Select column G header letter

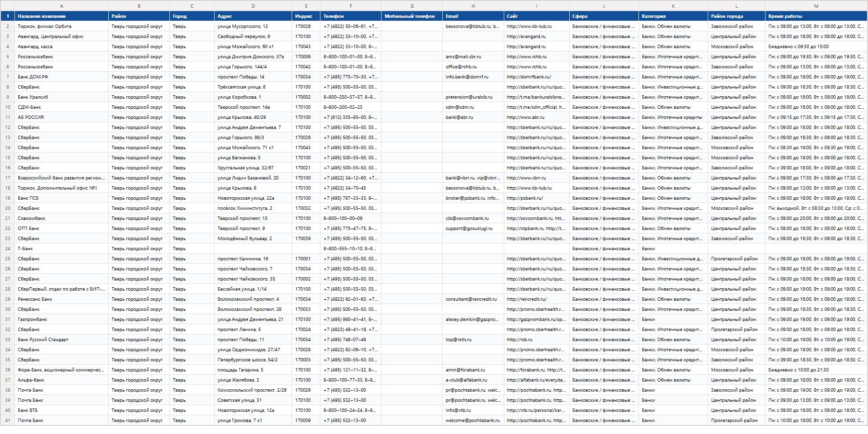412,6
